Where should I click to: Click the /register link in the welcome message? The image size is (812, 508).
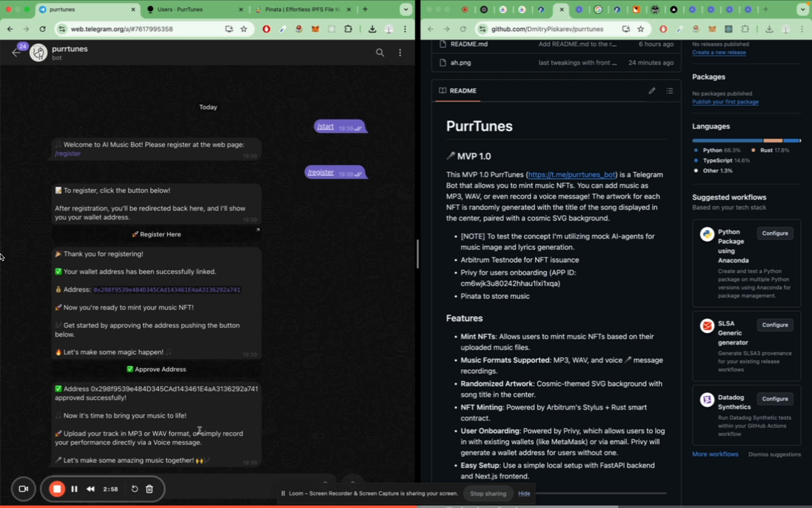pyautogui.click(x=68, y=154)
